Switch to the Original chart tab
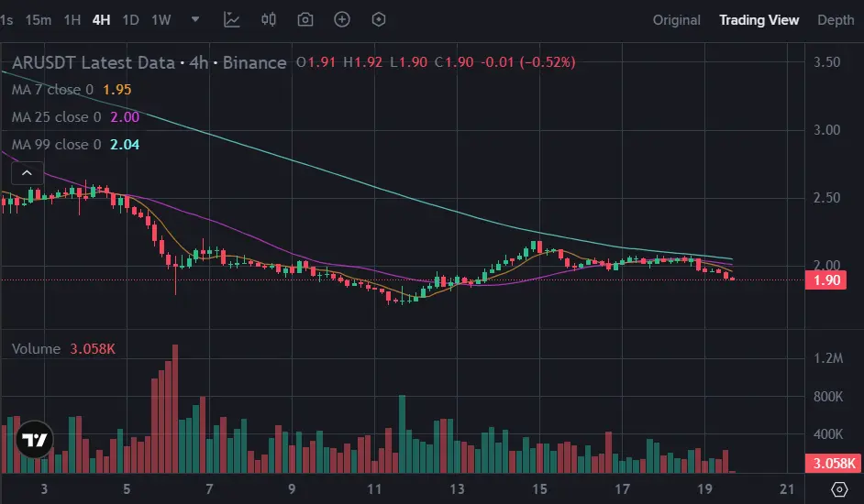Screen dimensions: 864x504 [676, 19]
